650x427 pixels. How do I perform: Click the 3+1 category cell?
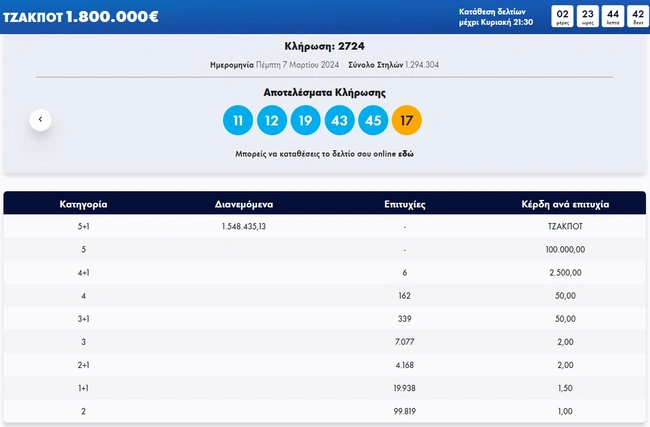tap(83, 319)
